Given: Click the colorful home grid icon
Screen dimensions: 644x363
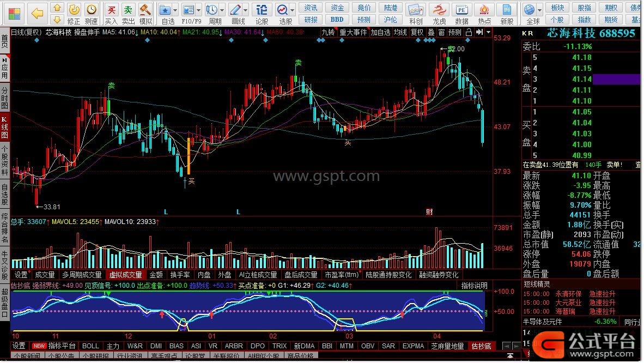Looking at the screenshot, I should pyautogui.click(x=14, y=14).
